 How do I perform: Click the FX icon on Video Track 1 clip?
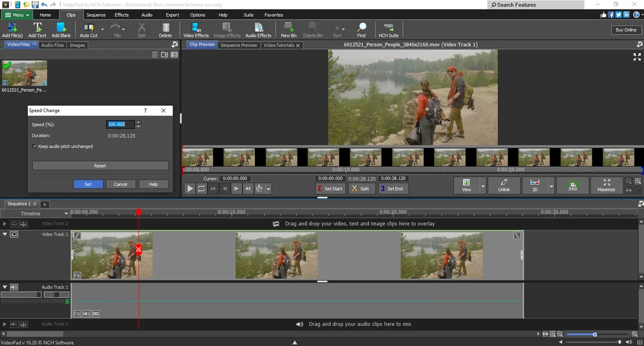tap(77, 275)
